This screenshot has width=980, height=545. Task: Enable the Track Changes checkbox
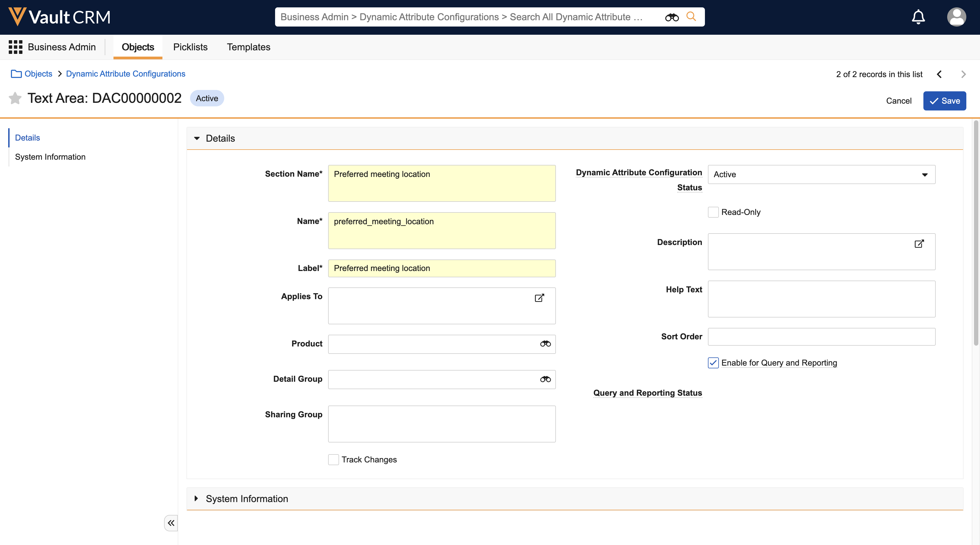(333, 459)
